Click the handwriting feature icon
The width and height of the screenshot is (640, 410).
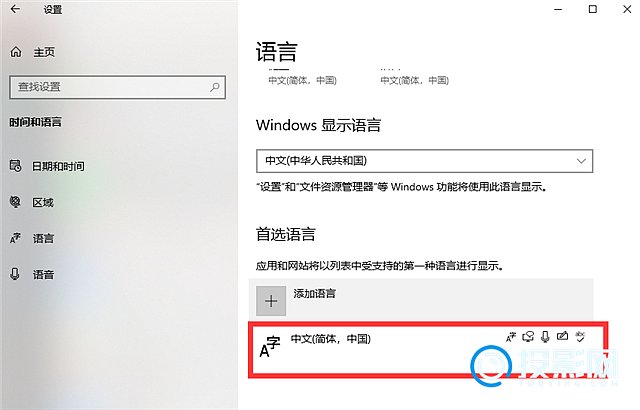click(562, 336)
